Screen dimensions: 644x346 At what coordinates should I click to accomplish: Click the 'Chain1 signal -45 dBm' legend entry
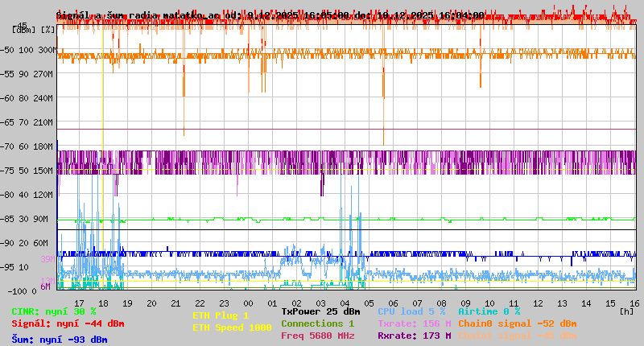[518, 336]
